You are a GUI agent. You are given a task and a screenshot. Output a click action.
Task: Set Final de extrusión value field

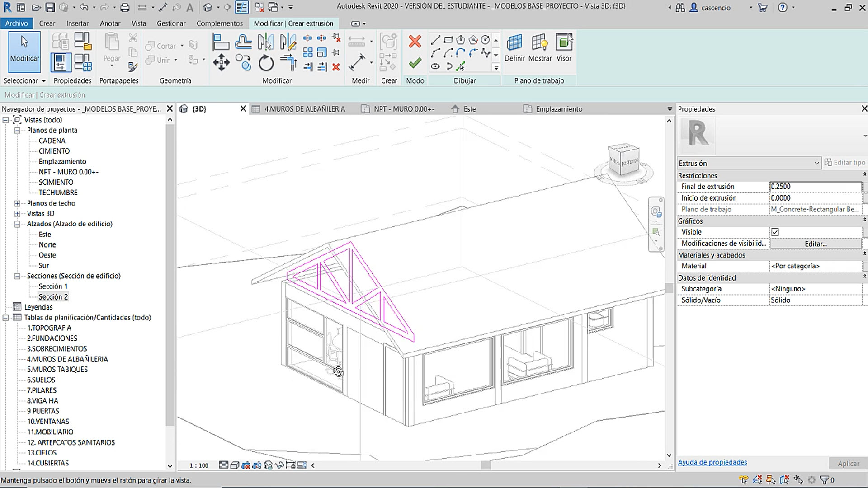tap(816, 186)
